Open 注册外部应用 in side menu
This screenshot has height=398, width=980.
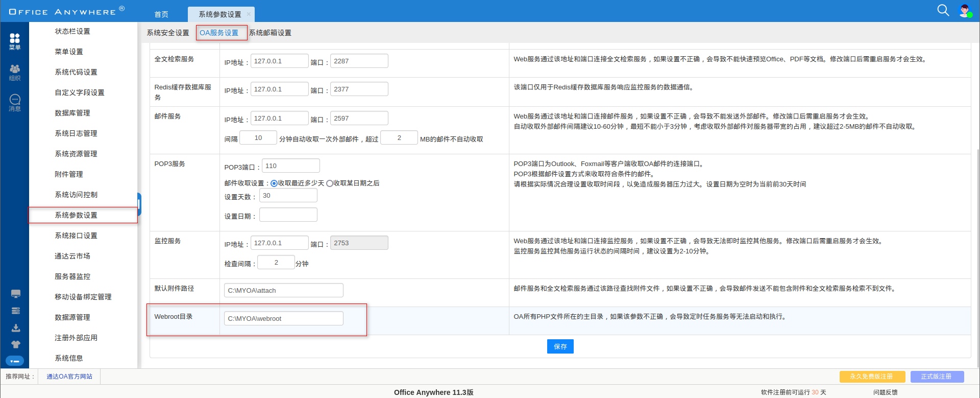[x=76, y=338]
